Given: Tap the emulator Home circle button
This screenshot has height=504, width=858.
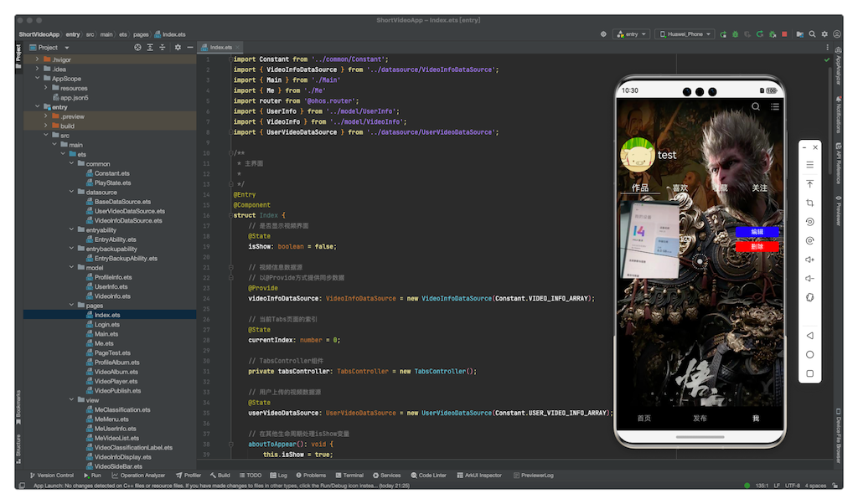Looking at the screenshot, I should (x=810, y=355).
